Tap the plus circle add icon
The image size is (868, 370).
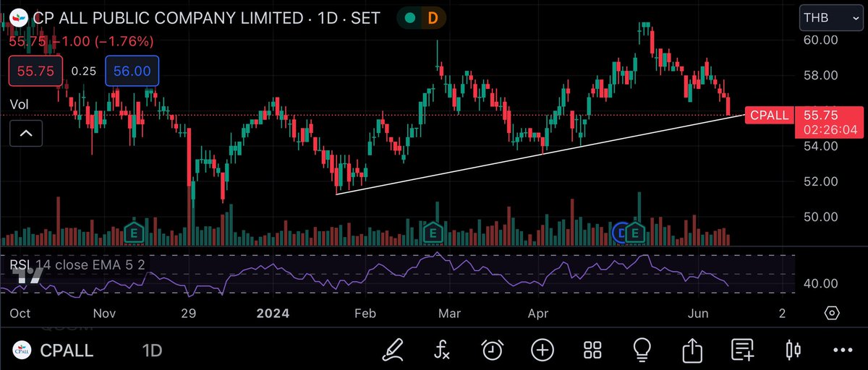[x=542, y=350]
